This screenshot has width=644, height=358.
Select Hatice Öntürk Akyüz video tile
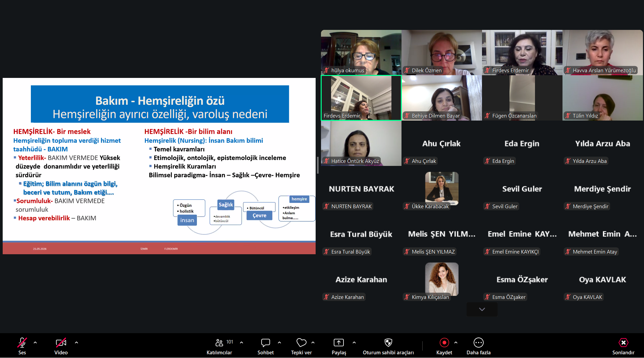361,143
